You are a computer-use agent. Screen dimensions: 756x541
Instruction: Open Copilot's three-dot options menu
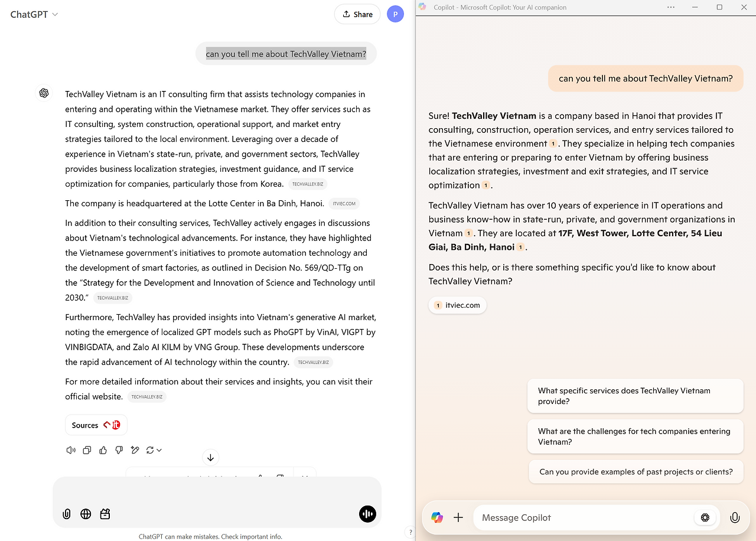pyautogui.click(x=670, y=7)
